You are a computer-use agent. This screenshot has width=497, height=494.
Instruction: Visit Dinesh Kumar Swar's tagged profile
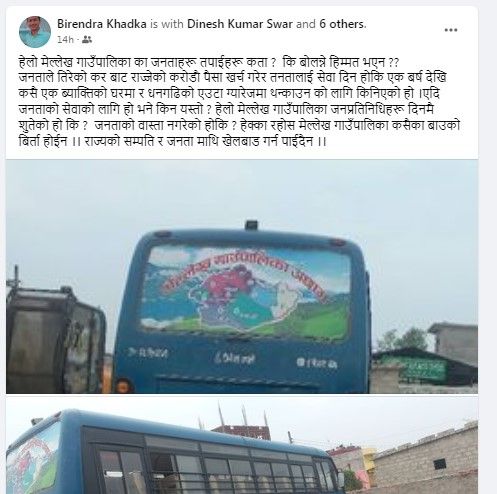pos(240,24)
